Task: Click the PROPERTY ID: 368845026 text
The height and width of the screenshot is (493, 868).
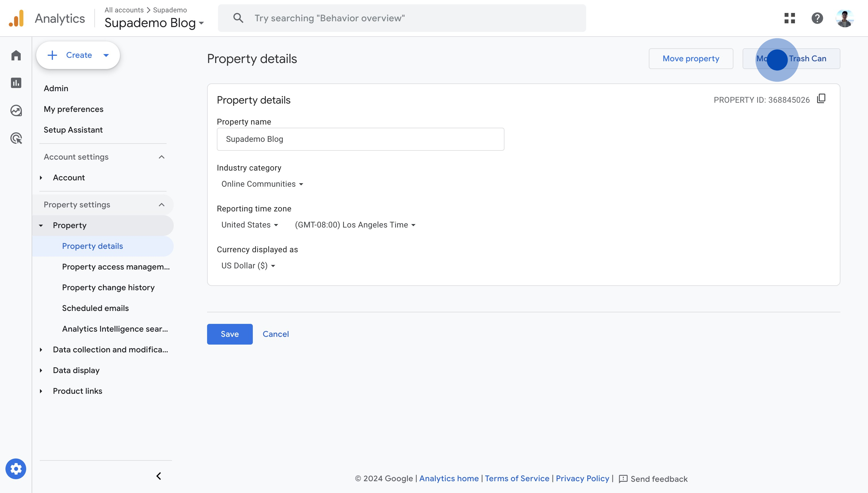Action: [x=762, y=100]
